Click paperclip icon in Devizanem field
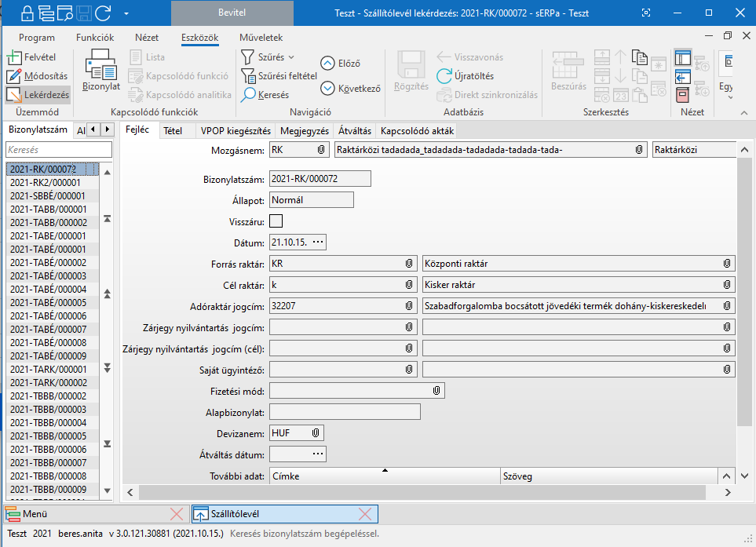The height and width of the screenshot is (547, 756). pyautogui.click(x=314, y=432)
